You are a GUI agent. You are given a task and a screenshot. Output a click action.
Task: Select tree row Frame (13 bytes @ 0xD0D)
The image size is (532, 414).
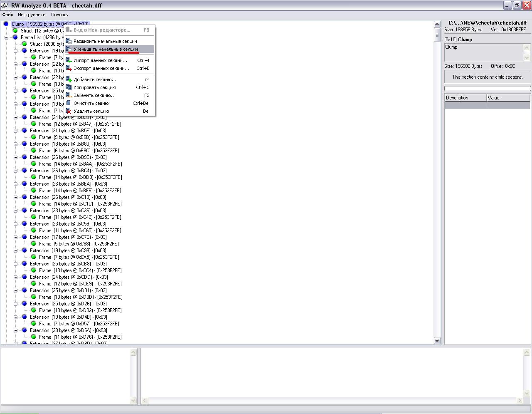click(x=81, y=297)
